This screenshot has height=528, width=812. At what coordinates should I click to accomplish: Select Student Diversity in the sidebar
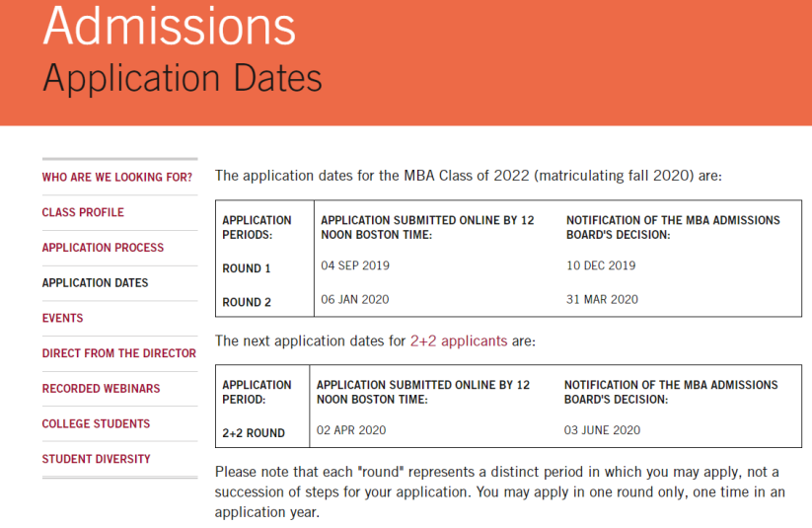click(96, 459)
